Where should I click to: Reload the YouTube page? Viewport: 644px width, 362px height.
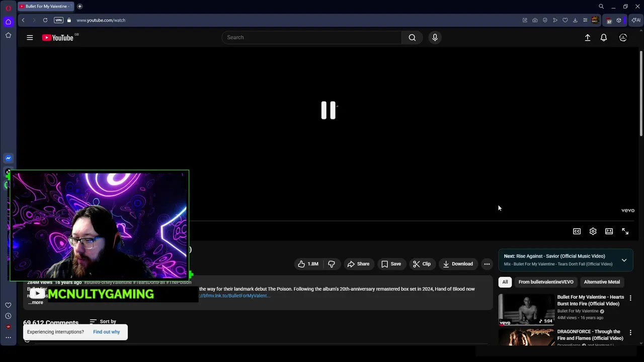tap(45, 20)
